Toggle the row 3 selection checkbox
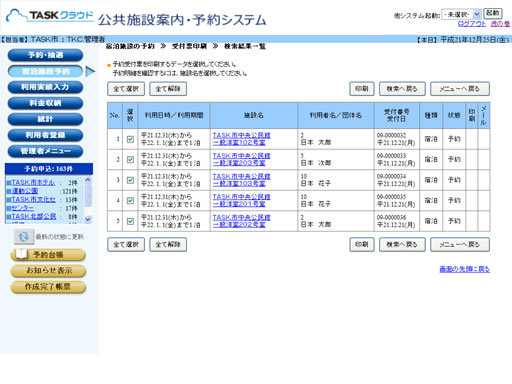This screenshot has height=384, width=512. tap(130, 180)
